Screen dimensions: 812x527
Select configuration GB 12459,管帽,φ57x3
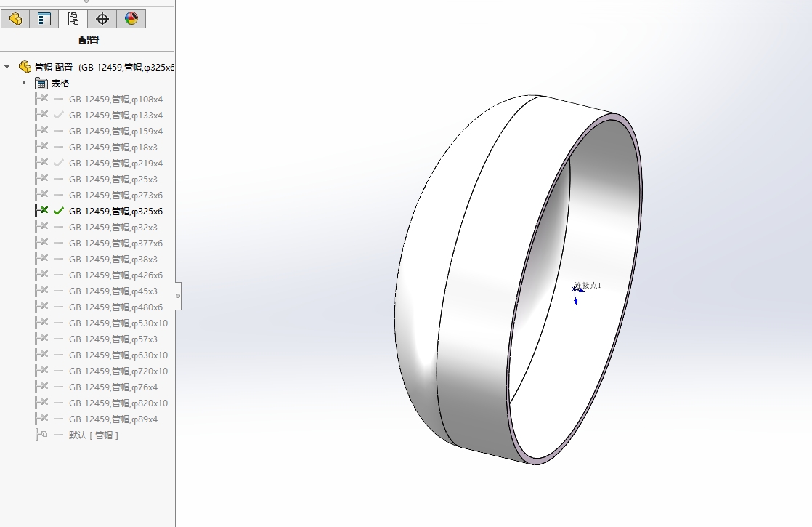click(113, 339)
